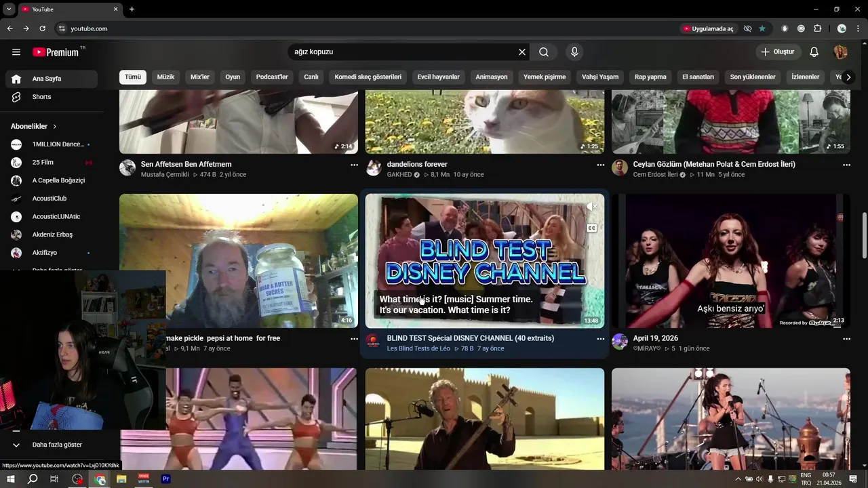Bookmark this page with the star icon

pyautogui.click(x=762, y=28)
